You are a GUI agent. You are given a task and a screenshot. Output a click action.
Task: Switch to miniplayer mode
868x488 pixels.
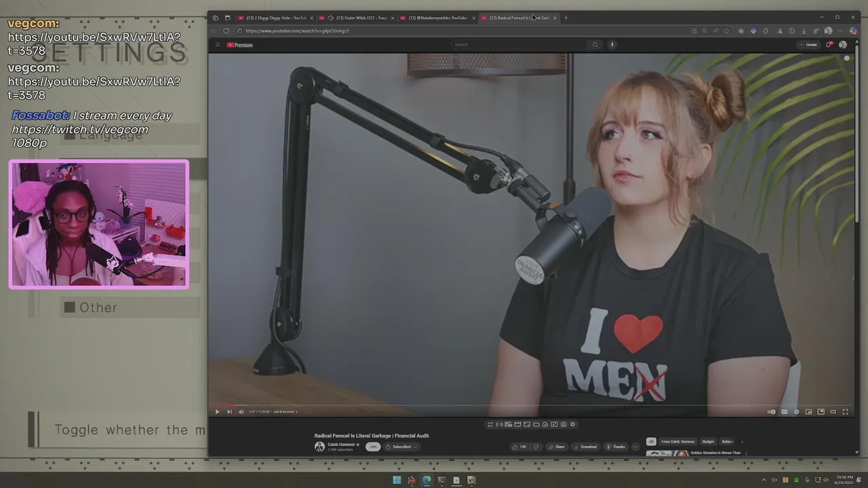tap(808, 411)
